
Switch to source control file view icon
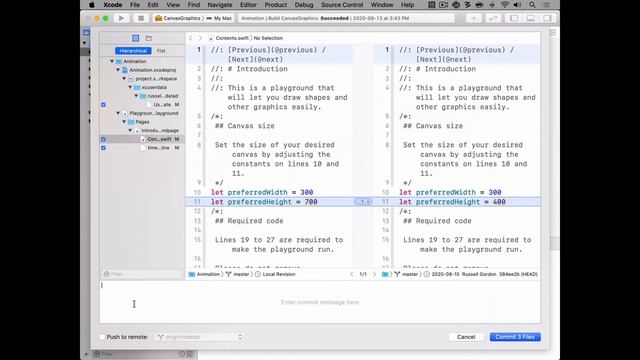coord(136,38)
